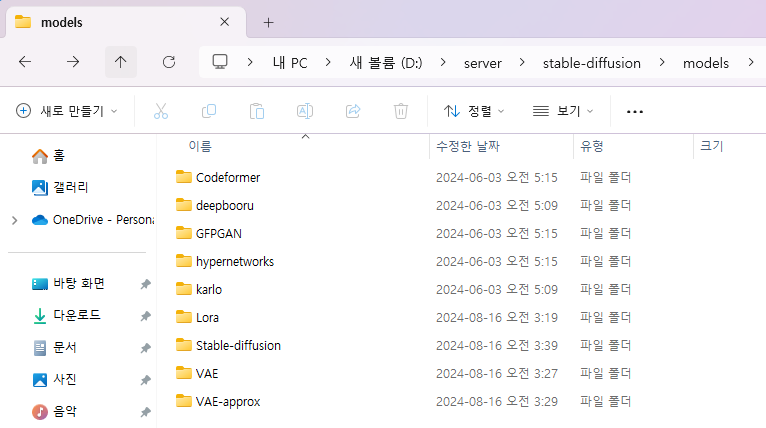Image resolution: width=766 pixels, height=428 pixels.
Task: Expand the OneDrive - Personal tree node
Action: [x=15, y=220]
